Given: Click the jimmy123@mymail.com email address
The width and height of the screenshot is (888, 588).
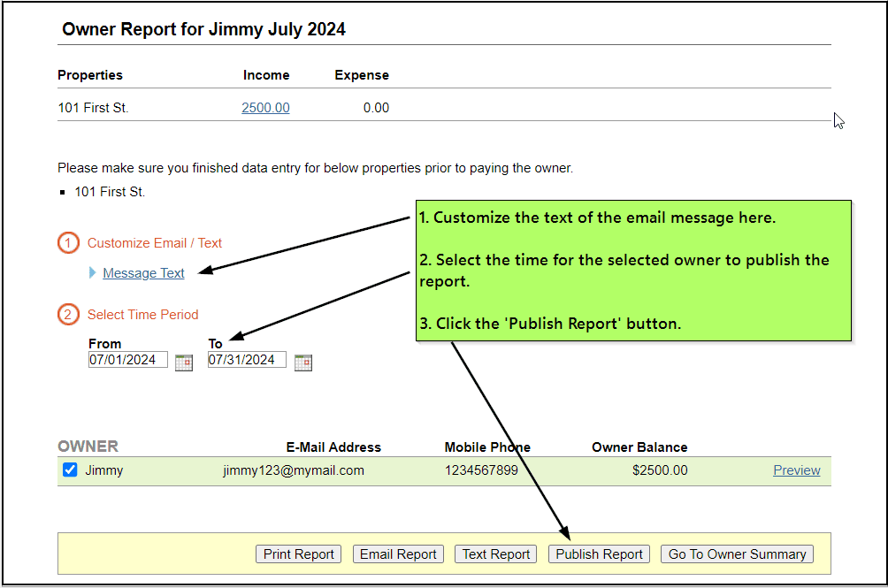Looking at the screenshot, I should pyautogui.click(x=293, y=470).
